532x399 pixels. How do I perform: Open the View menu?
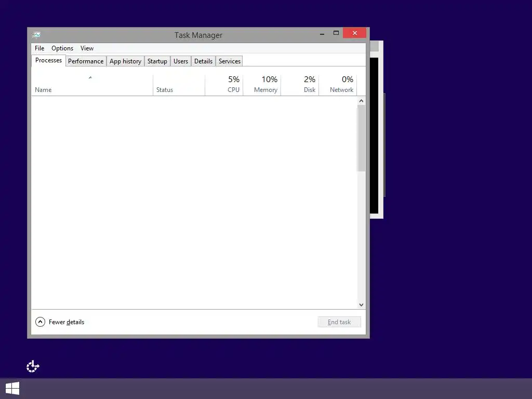click(x=87, y=48)
